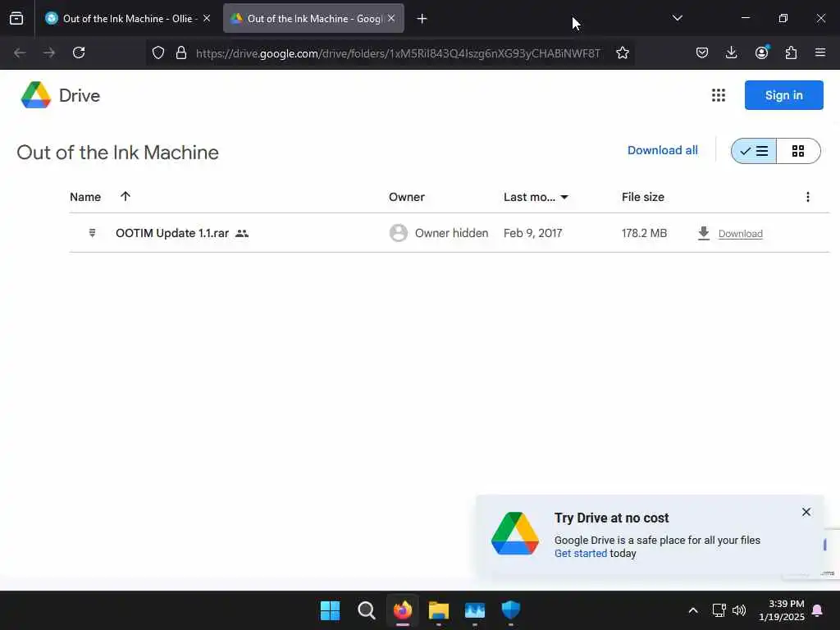Click the Get started link
Viewport: 840px width, 630px height.
[x=581, y=554]
